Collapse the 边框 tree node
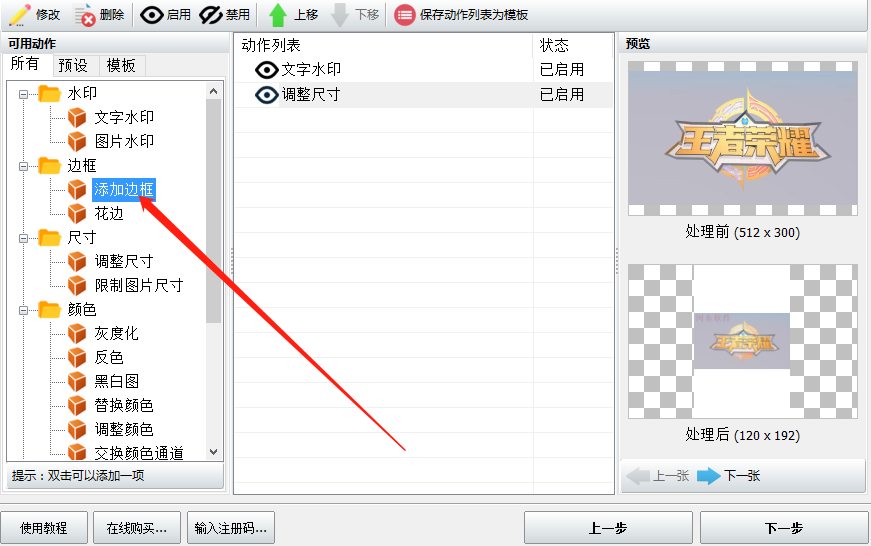The height and width of the screenshot is (546, 871). (23, 166)
